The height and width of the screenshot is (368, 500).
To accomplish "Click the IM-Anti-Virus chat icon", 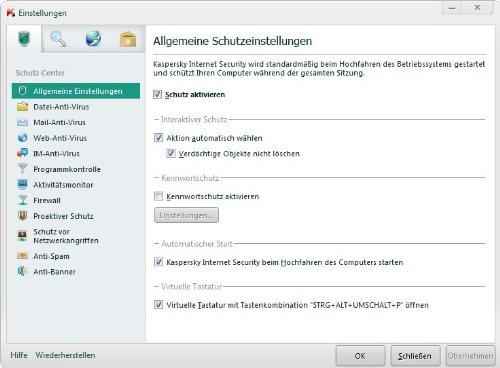I will click(x=22, y=153).
